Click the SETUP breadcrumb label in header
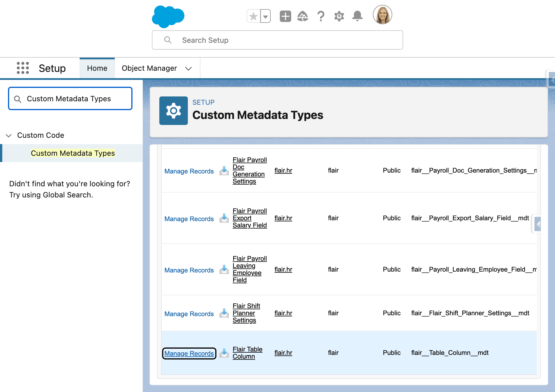This screenshot has width=555, height=392. pos(203,102)
